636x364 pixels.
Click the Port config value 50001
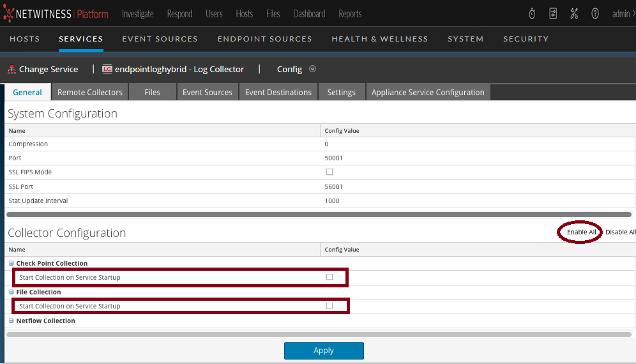333,158
